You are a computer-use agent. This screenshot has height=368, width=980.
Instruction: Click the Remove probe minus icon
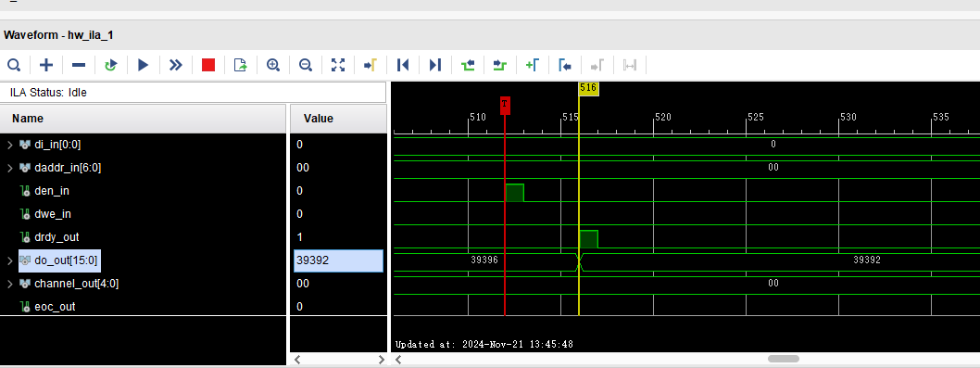(79, 65)
